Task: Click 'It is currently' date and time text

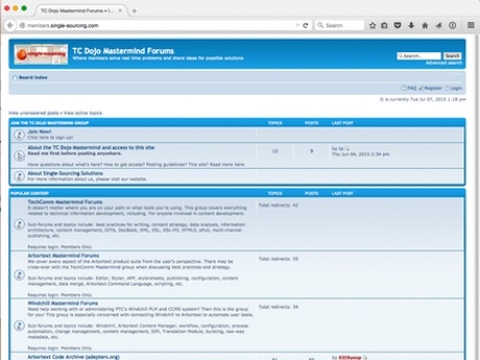Action: tap(423, 99)
